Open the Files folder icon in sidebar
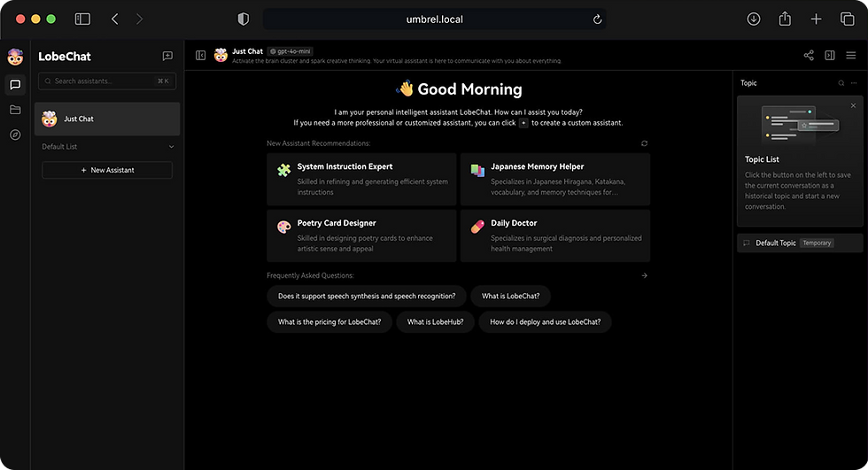 click(x=16, y=110)
